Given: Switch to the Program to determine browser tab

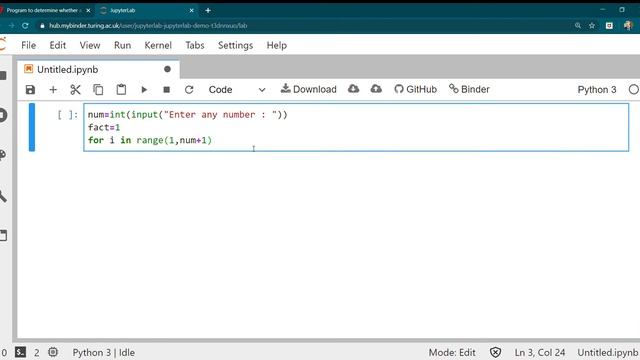Looking at the screenshot, I should 43,10.
